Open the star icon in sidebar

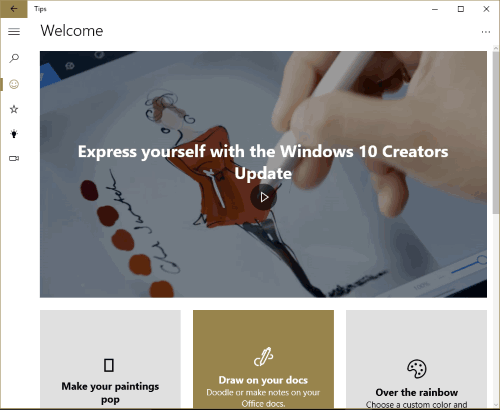click(14, 109)
